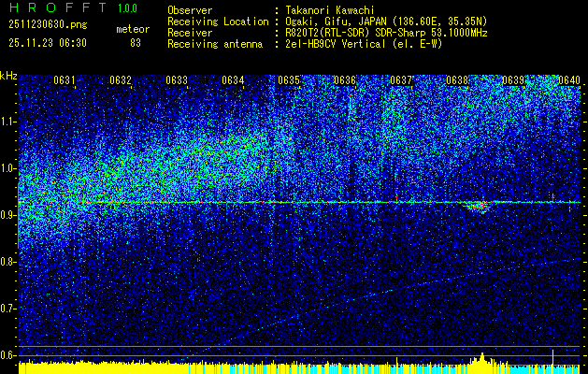Click the Receiving Location field label
Screen dimensions: 588x374
[x=218, y=22]
